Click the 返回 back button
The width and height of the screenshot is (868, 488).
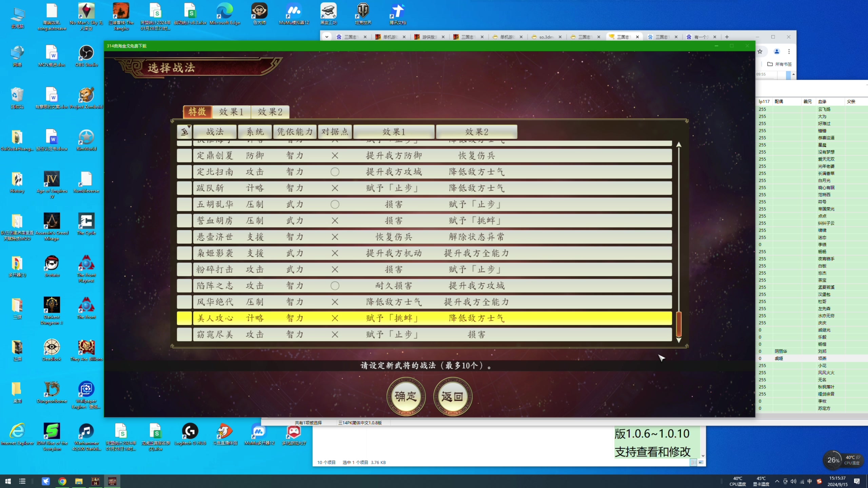point(453,396)
